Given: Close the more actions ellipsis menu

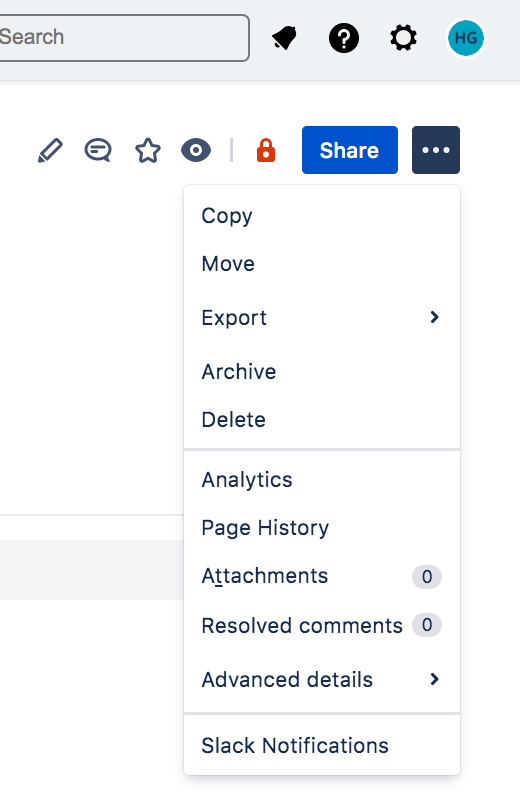Looking at the screenshot, I should tap(436, 150).
